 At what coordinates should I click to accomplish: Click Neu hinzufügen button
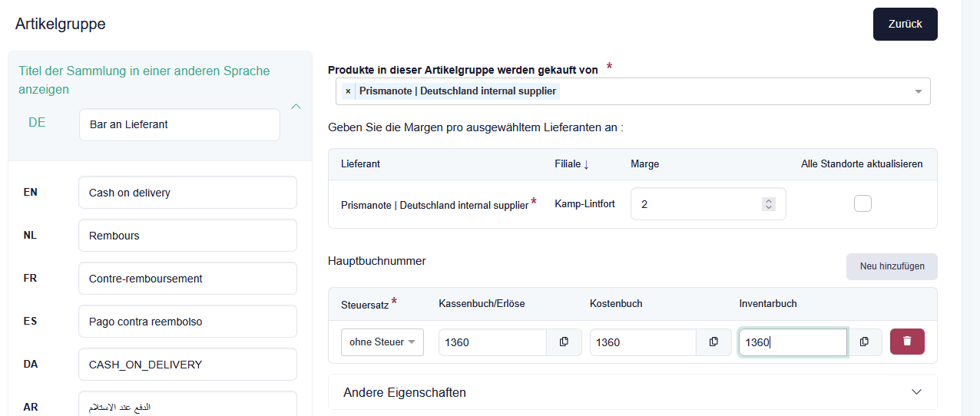pos(892,266)
